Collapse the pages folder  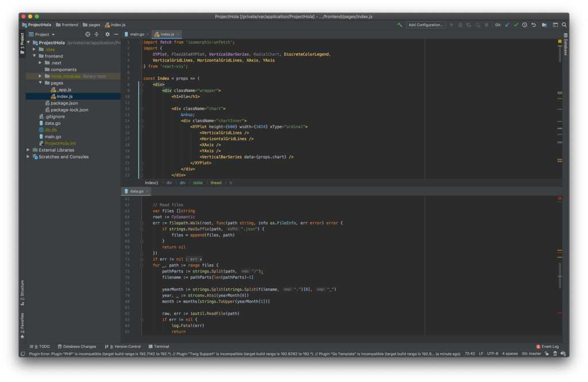click(x=40, y=83)
